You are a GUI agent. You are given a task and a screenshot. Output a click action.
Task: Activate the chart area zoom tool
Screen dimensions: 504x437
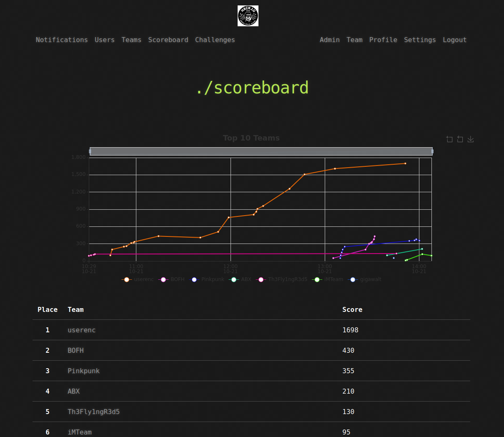tap(449, 139)
